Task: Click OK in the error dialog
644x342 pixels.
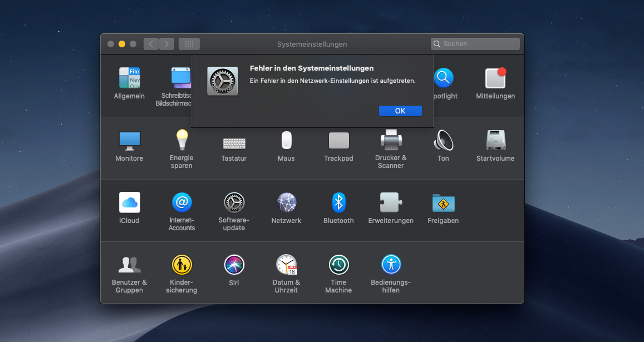Action: coord(400,111)
